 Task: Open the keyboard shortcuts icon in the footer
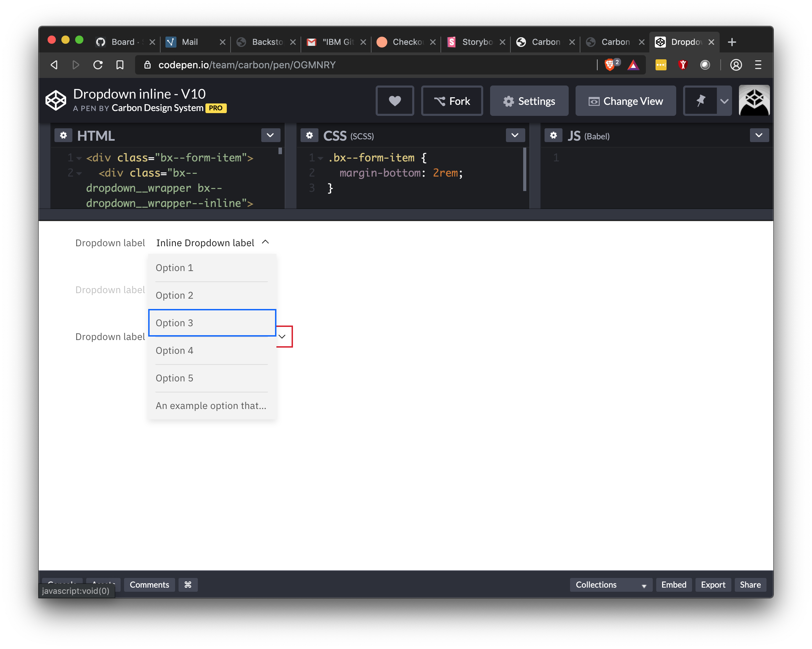pos(188,585)
